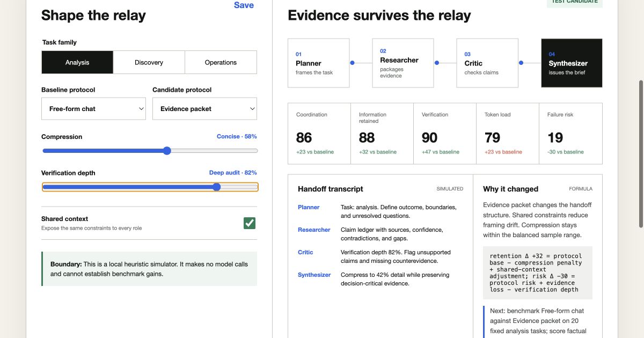Select the Operations task family tab
Viewport: 644px width, 338px height.
coord(221,62)
